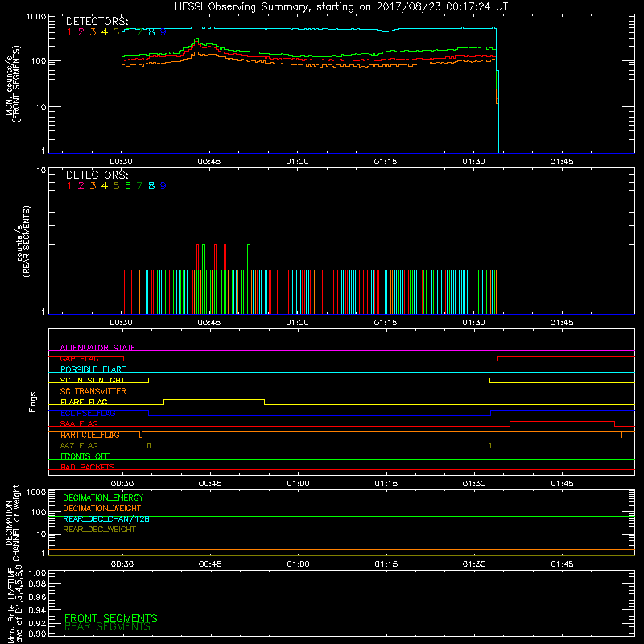Viewport: 644px width, 644px height.
Task: Click the SC_IN_SUNLIGHT flag label
Action: [93, 380]
